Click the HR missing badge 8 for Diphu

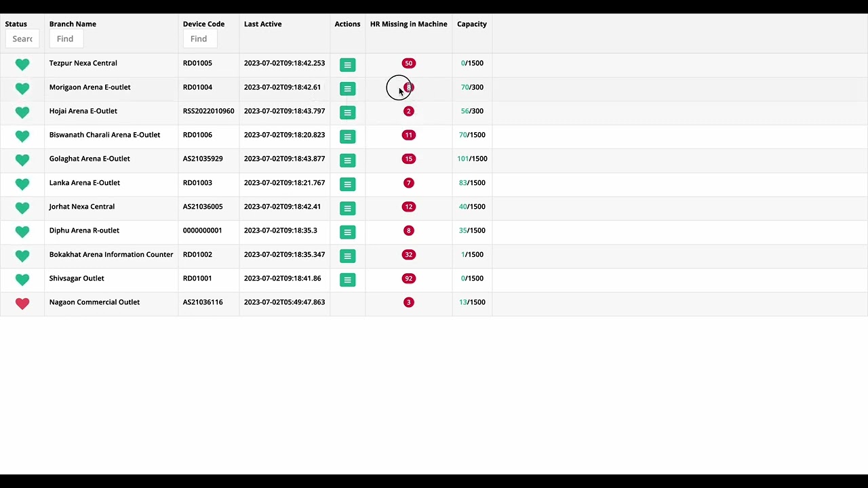click(x=408, y=230)
